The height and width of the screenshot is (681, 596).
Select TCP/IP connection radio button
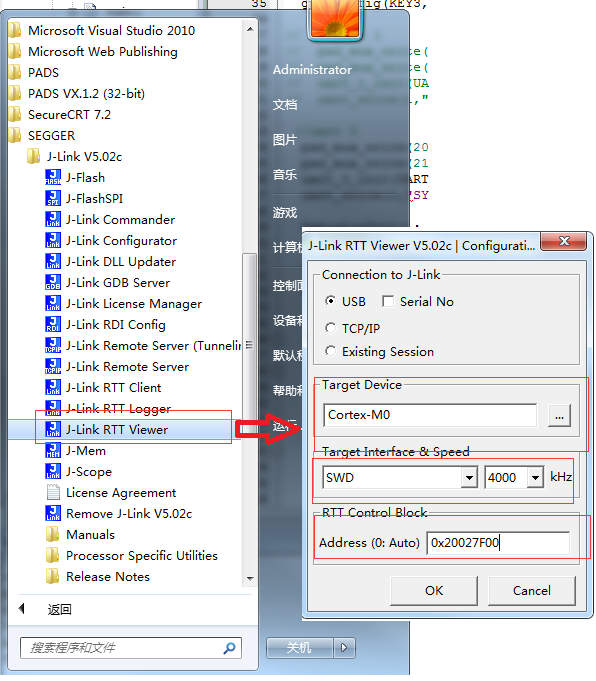click(330, 328)
